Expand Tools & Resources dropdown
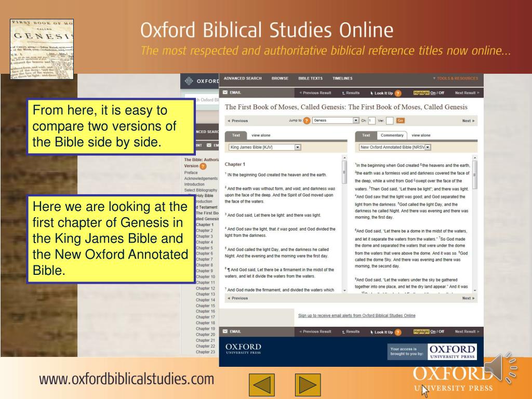The width and height of the screenshot is (532, 399). point(455,78)
